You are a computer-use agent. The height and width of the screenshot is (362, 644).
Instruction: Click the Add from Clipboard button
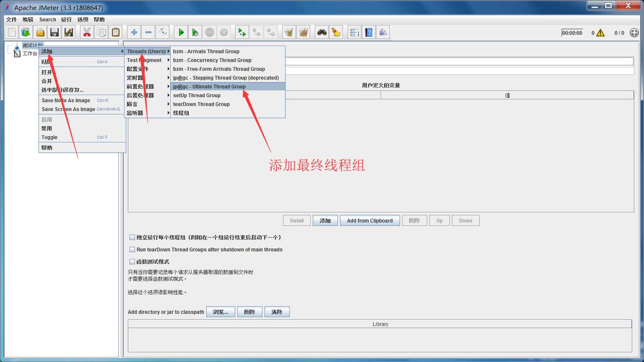(370, 221)
